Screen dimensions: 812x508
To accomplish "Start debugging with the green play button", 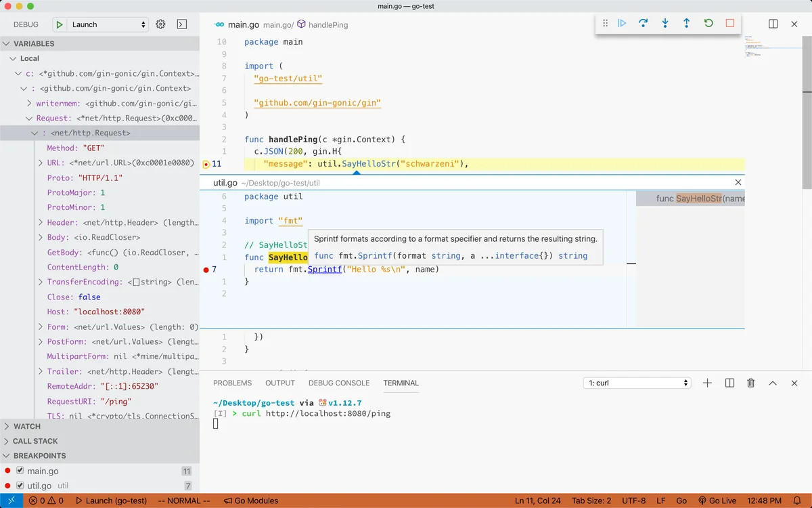I will 60,24.
